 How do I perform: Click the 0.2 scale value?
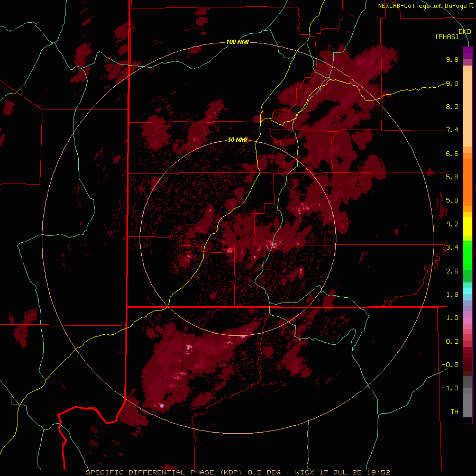[x=452, y=342]
